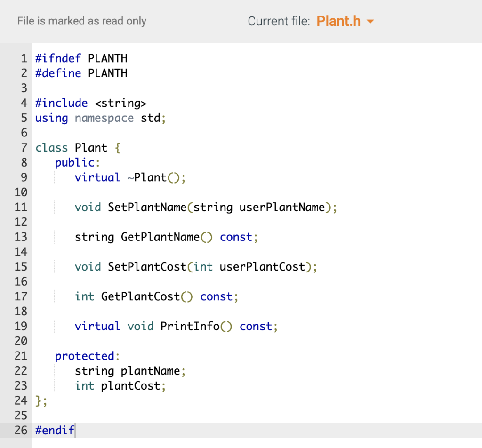Click the SetPlantName function declaration
The height and width of the screenshot is (448, 482).
tap(206, 207)
